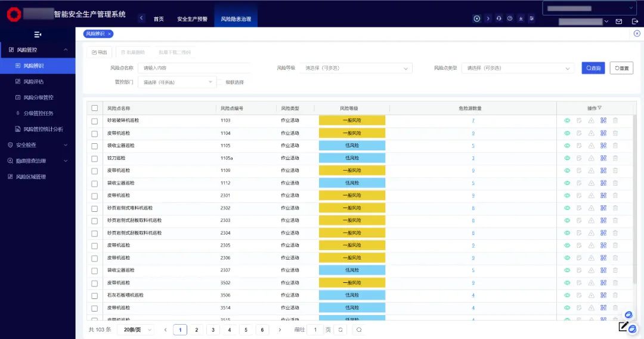The width and height of the screenshot is (644, 339).
Task: Click the logout icon at top right
Action: (634, 21)
